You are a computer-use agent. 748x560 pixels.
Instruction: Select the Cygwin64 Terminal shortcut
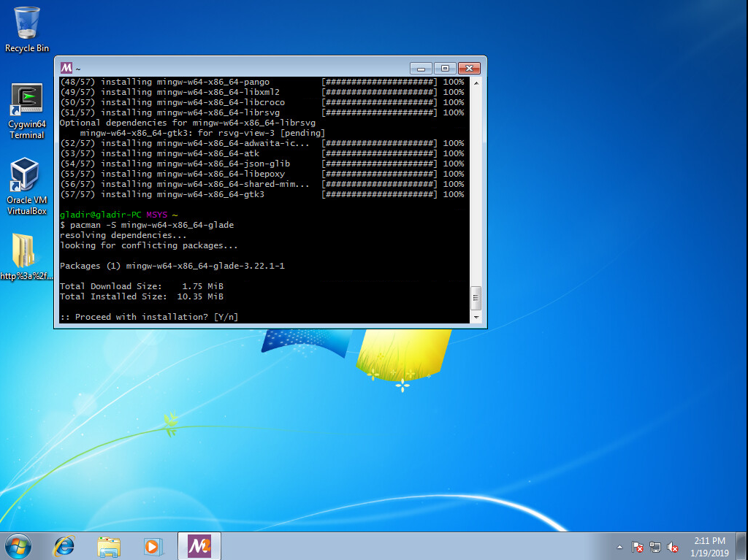[x=27, y=110]
